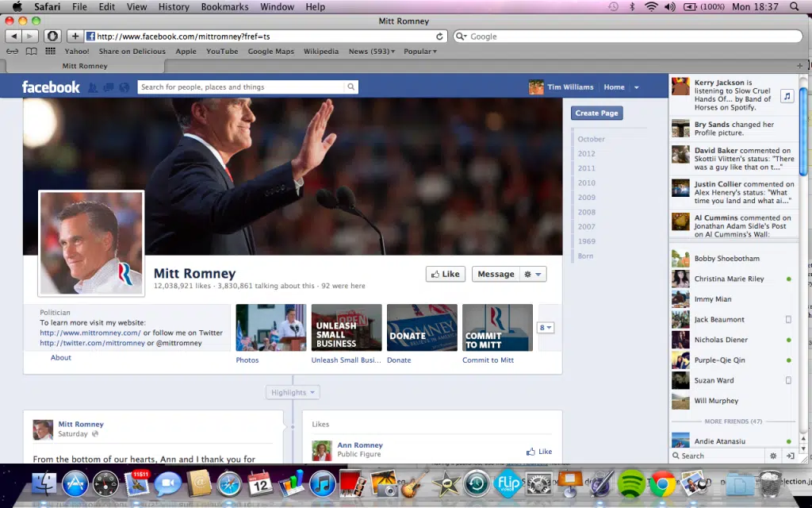Open account menu arrow next to Home
The image size is (812, 508).
(x=637, y=87)
